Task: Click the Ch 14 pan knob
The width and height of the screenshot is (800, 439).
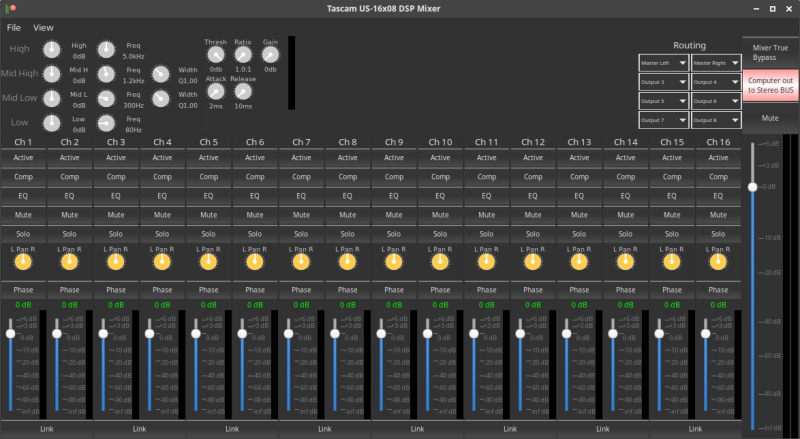Action: click(x=626, y=262)
